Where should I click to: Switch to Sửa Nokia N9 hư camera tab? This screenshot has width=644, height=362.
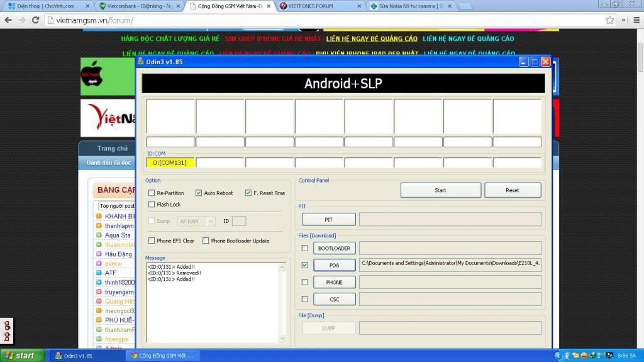[411, 6]
